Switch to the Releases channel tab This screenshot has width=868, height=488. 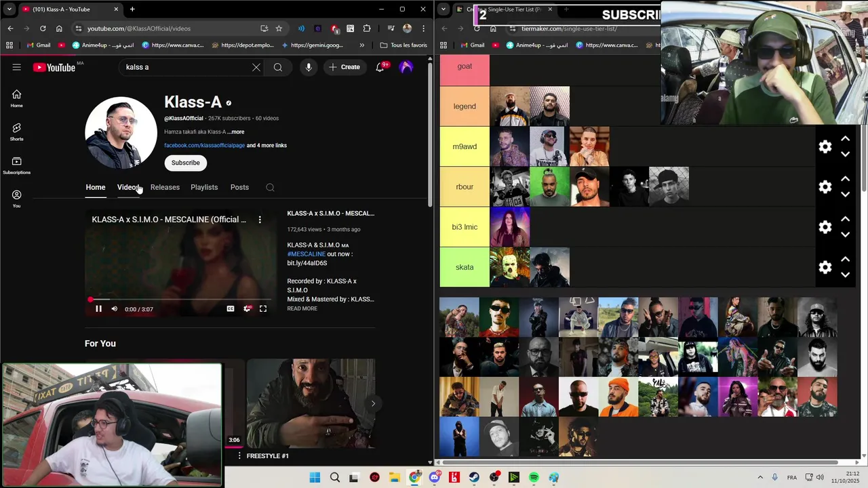[165, 188]
